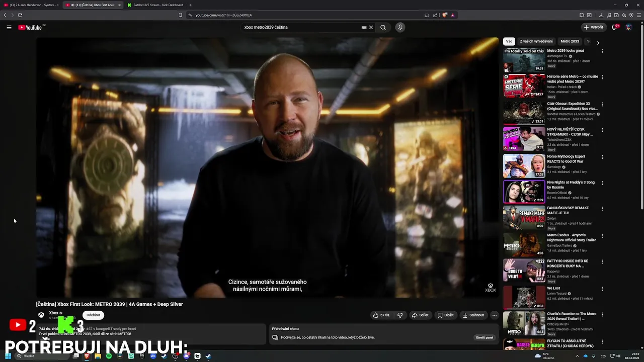Image resolution: width=644 pixels, height=362 pixels.
Task: Start voice search with microphone icon
Action: point(400,27)
